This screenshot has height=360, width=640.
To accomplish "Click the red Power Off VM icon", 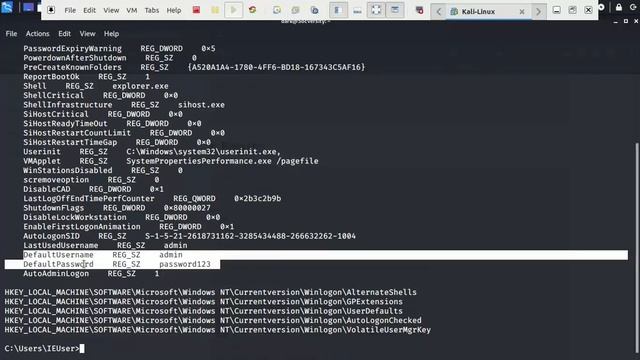I will pos(196,10).
